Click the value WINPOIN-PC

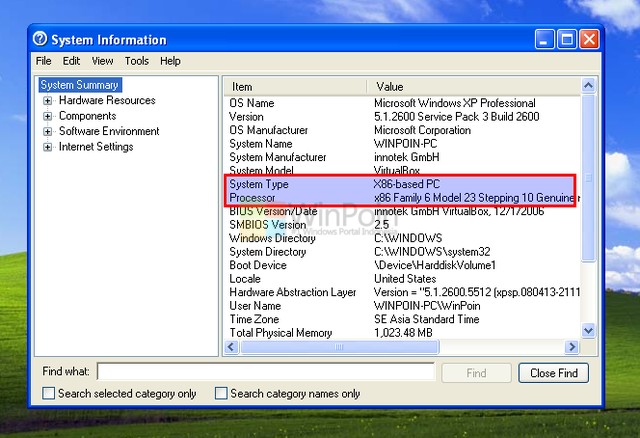tap(405, 143)
